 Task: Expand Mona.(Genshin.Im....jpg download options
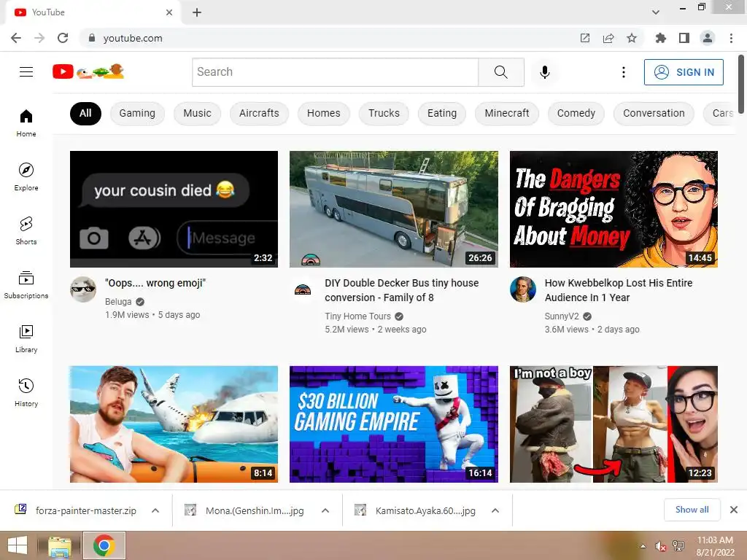coord(325,510)
